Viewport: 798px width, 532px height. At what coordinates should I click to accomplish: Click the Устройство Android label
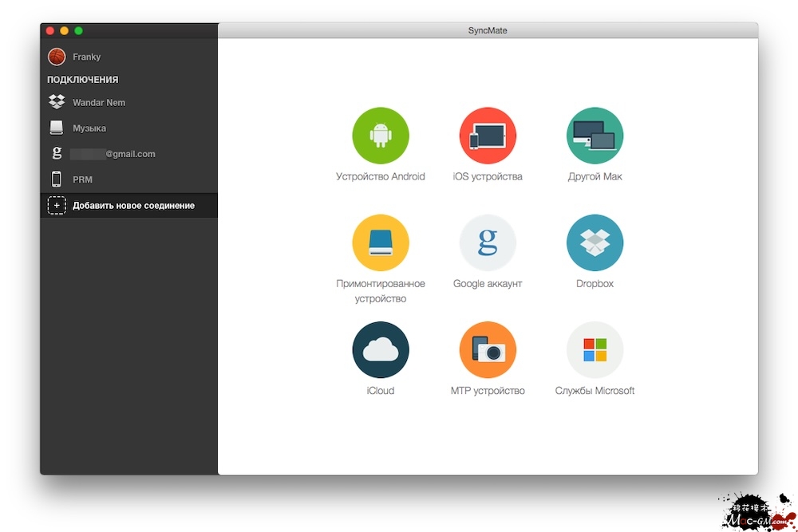coord(381,177)
